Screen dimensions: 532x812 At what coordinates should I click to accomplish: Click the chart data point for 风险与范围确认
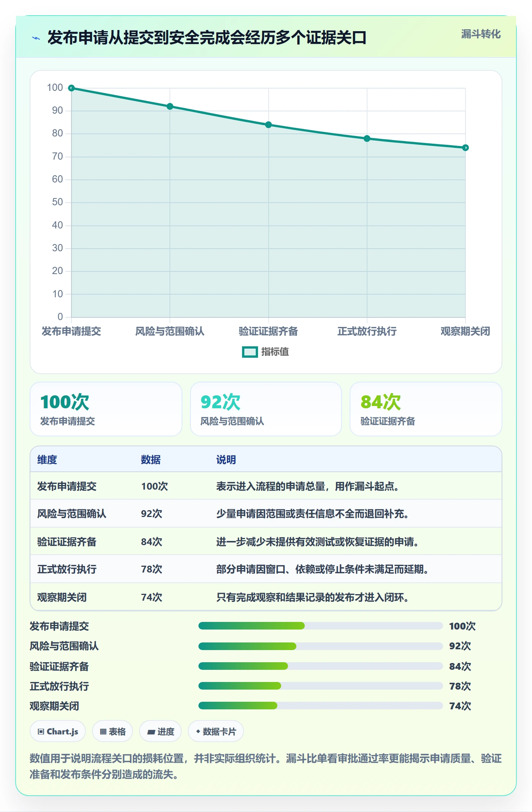click(170, 106)
